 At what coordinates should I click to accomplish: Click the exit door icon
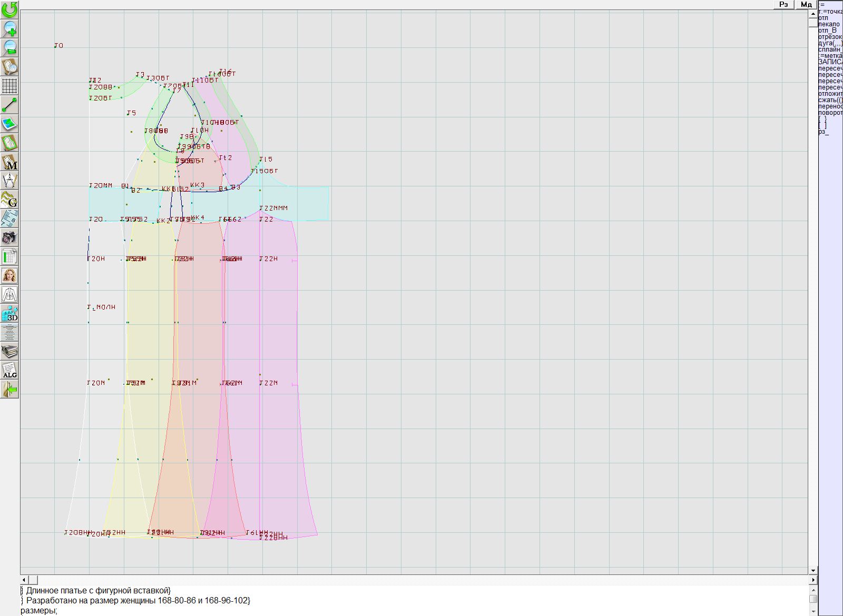coord(9,390)
